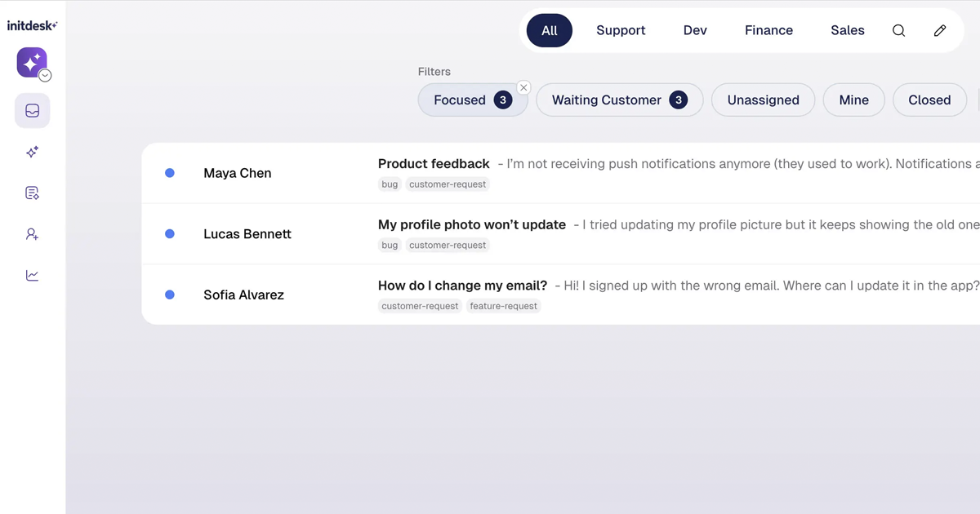Click the unread dot beside Lucas Bennett
Screen dimensions: 980x514
(x=170, y=234)
